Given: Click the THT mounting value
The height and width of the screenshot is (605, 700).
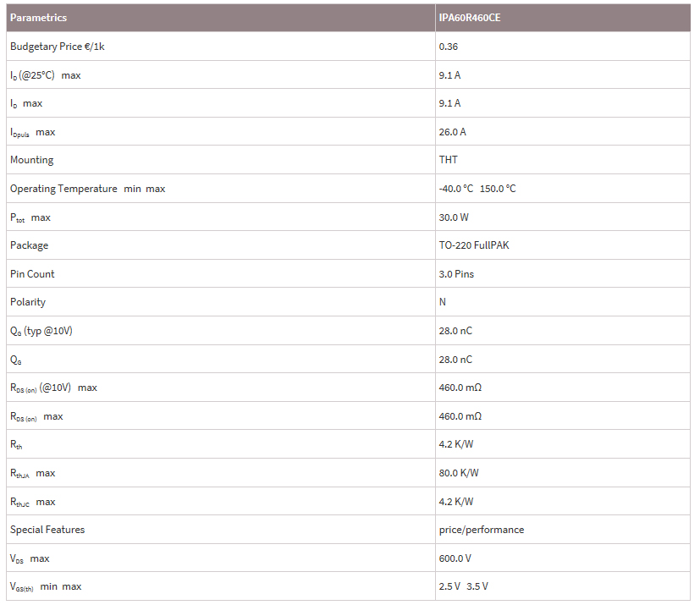Looking at the screenshot, I should pyautogui.click(x=448, y=160).
